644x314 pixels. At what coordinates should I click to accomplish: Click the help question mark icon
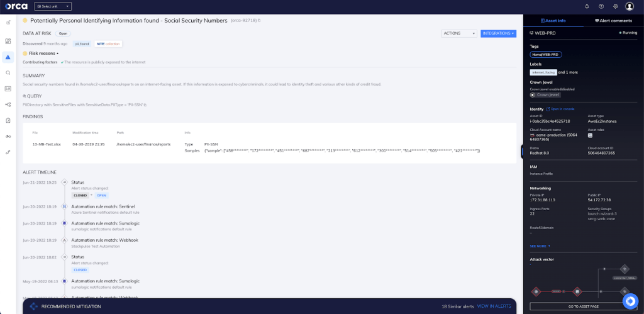click(x=601, y=6)
